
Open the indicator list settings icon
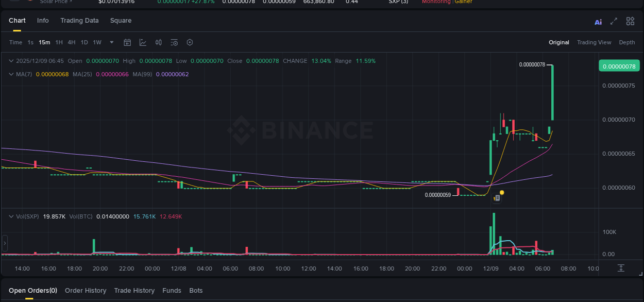(175, 42)
